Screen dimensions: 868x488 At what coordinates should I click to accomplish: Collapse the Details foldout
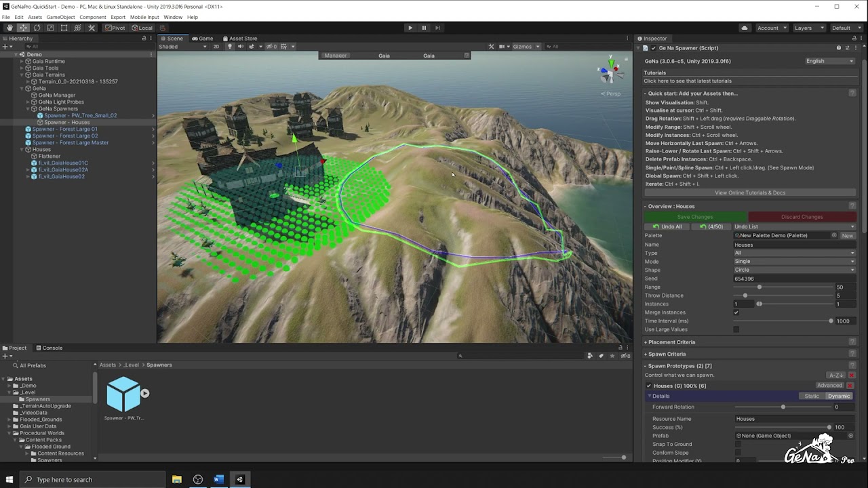tap(650, 396)
